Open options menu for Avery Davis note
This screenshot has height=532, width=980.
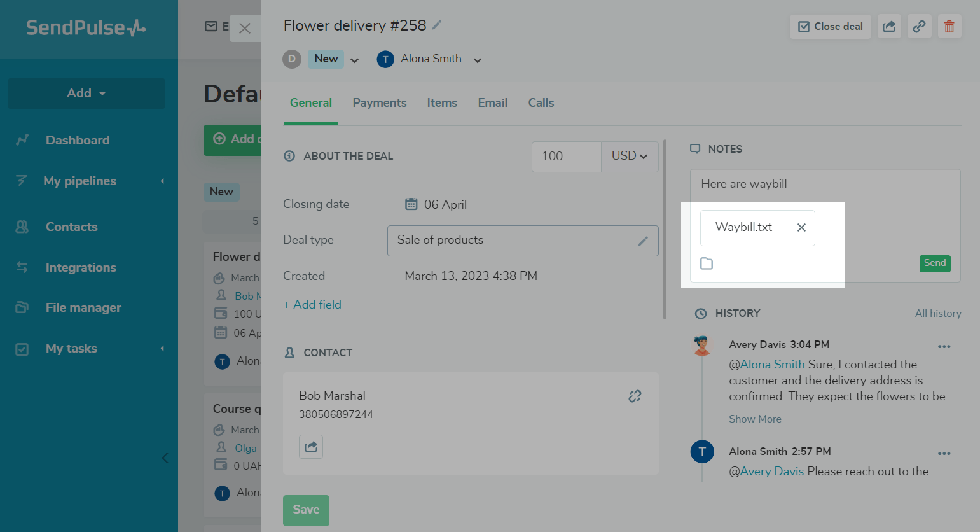(x=944, y=347)
